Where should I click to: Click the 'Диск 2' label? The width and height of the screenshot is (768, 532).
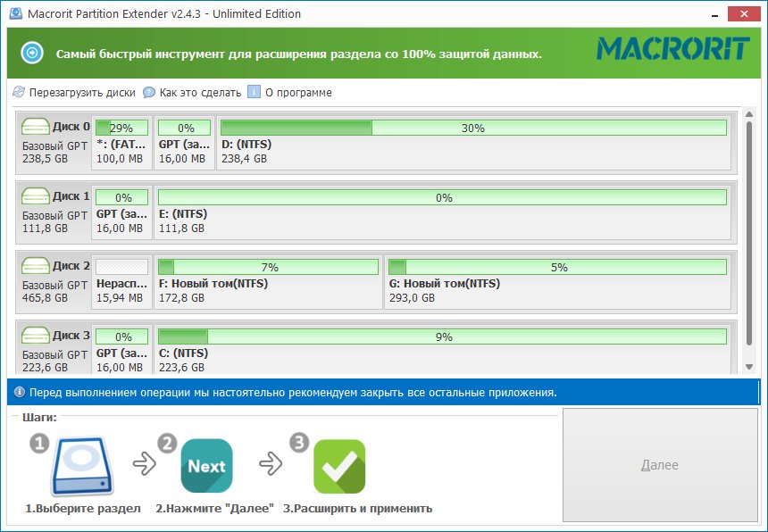pyautogui.click(x=71, y=265)
